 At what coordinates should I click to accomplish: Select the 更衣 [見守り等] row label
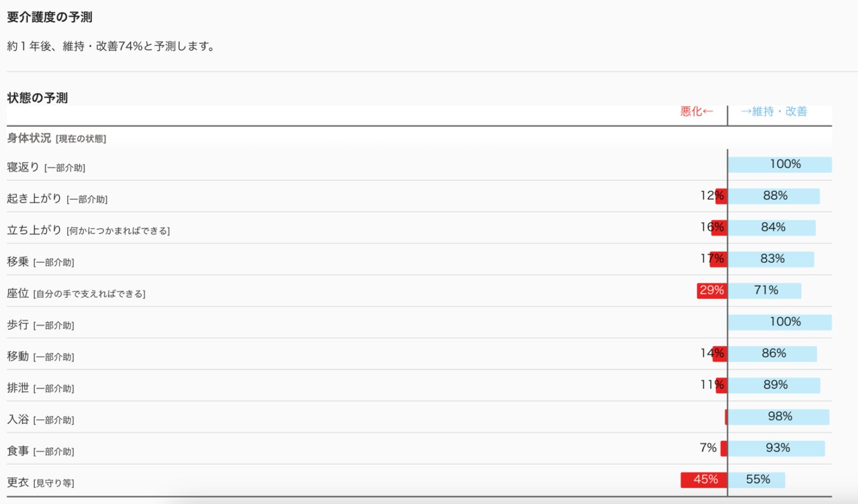41,482
